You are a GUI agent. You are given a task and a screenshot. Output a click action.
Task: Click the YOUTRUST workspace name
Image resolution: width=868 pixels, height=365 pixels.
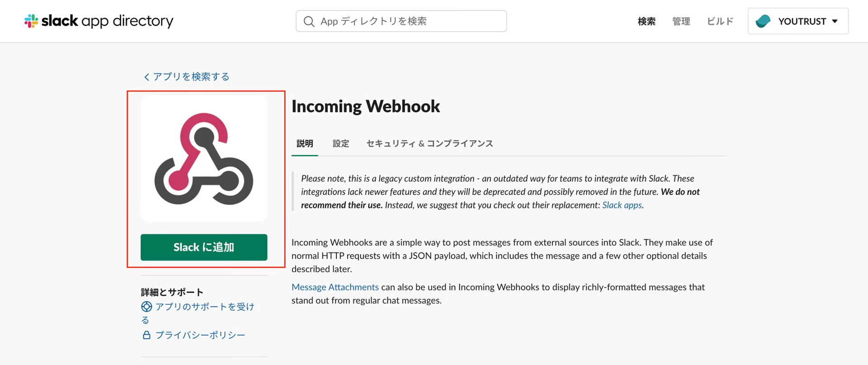[x=802, y=21]
